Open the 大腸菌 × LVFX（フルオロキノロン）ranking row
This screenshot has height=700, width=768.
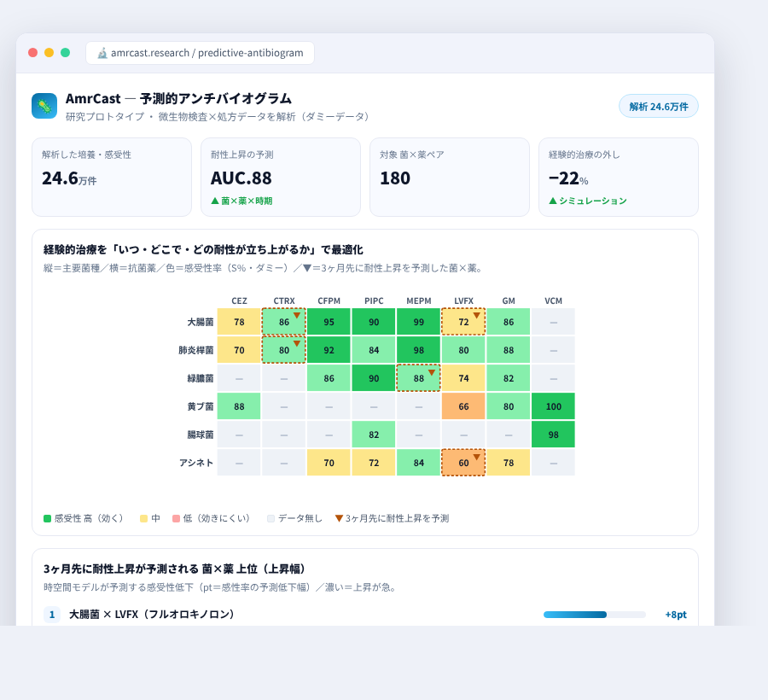pyautogui.click(x=365, y=615)
